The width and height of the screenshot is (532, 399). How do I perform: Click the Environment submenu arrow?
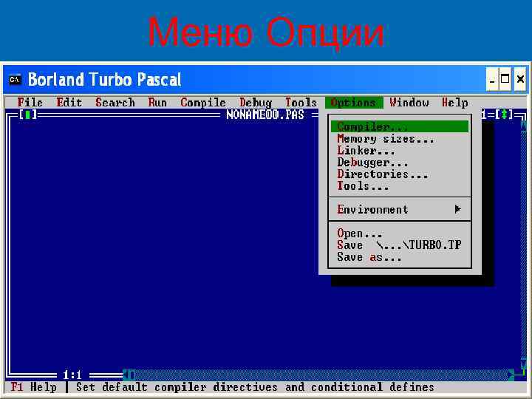[457, 209]
